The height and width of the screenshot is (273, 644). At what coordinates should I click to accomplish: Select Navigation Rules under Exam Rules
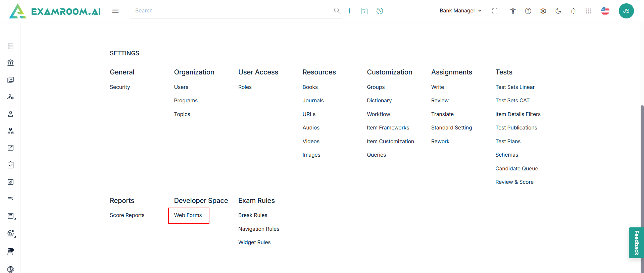[x=259, y=229]
